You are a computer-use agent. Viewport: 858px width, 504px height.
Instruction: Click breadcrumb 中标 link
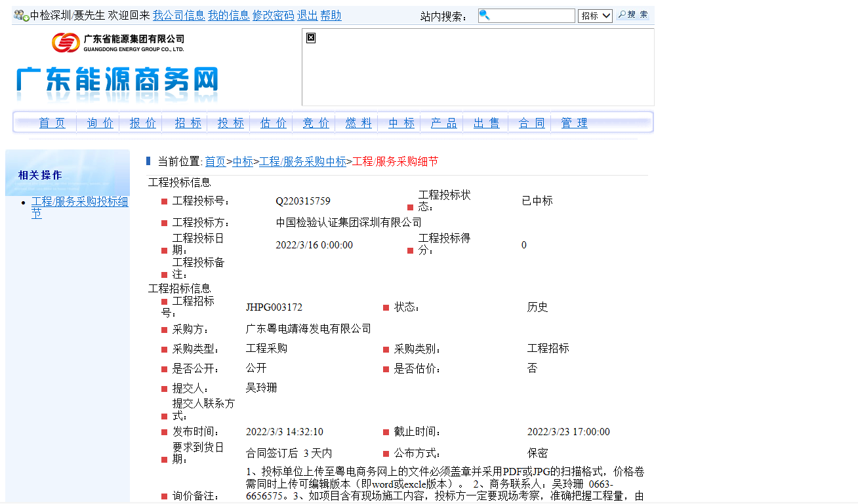[243, 162]
